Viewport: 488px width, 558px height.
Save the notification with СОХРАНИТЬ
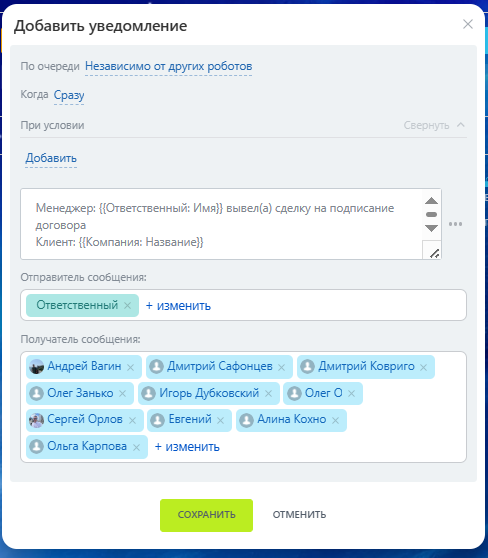(x=206, y=515)
